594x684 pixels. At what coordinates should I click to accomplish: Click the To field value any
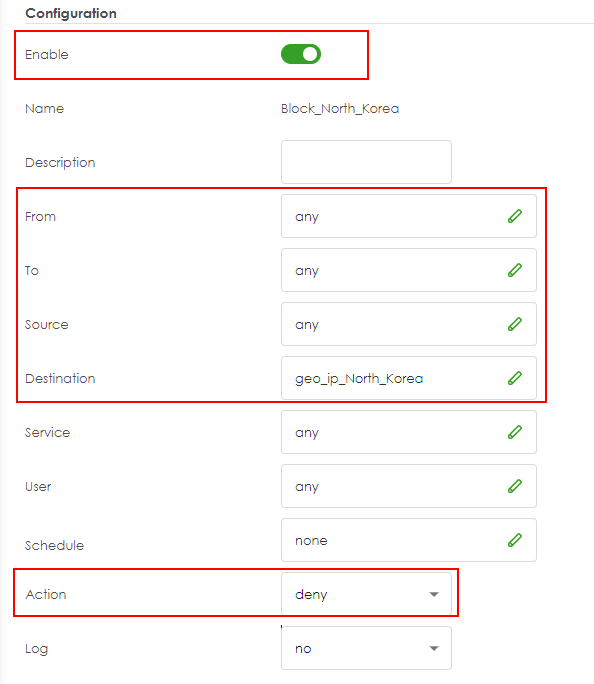pyautogui.click(x=307, y=271)
